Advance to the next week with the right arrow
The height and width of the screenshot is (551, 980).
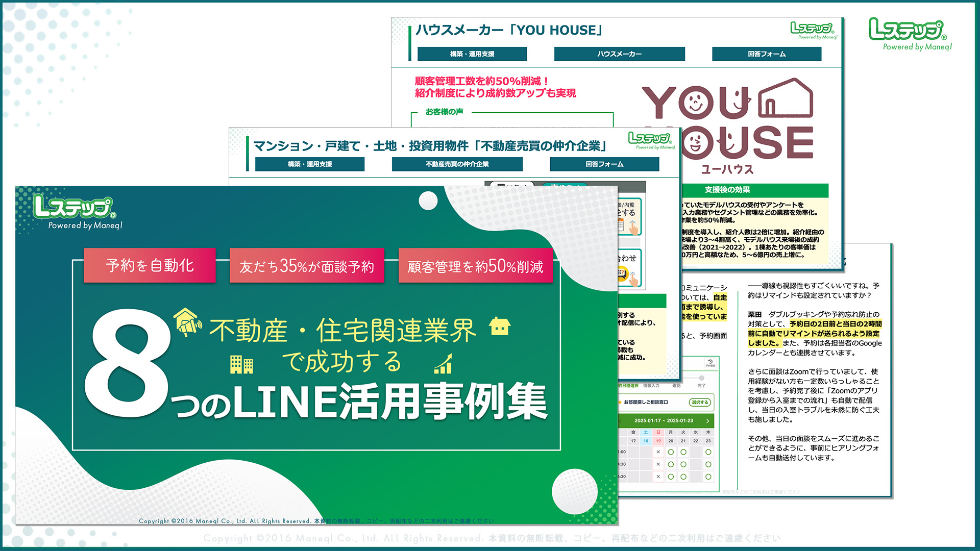[x=707, y=421]
